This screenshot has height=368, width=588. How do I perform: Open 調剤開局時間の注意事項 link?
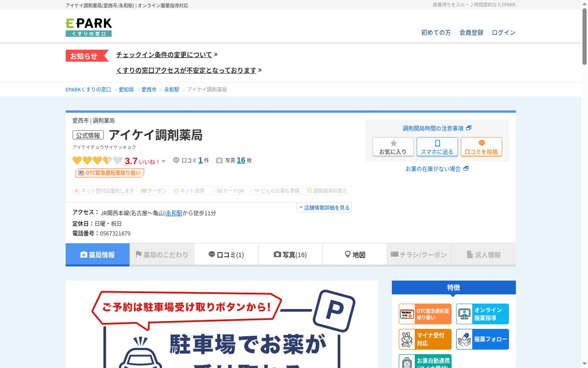[x=437, y=128]
